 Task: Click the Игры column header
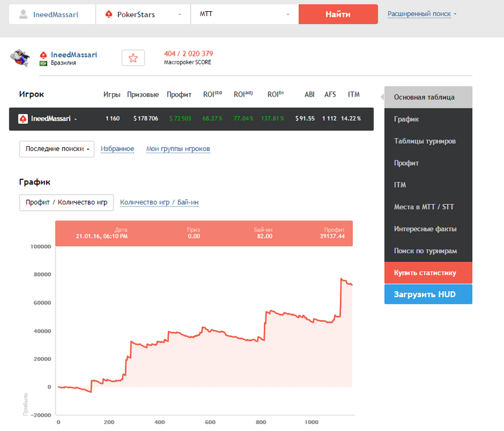tap(112, 94)
